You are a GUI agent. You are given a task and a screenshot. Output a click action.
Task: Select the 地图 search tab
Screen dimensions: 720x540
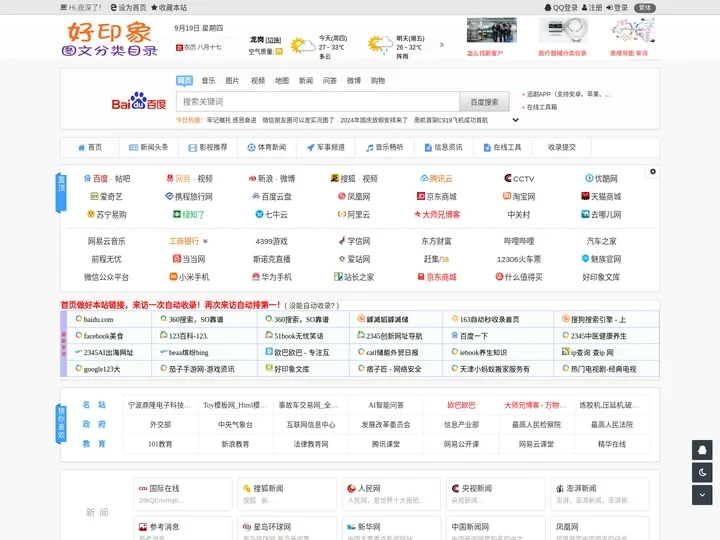coord(282,81)
